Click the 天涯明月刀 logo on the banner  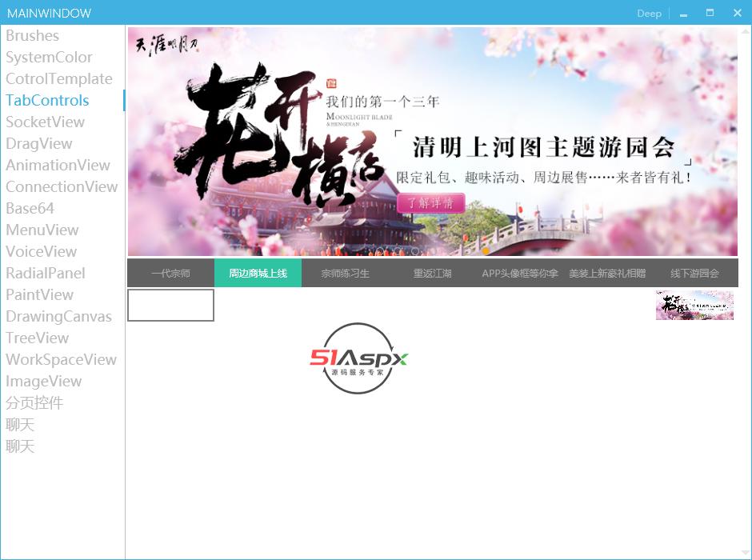(166, 45)
